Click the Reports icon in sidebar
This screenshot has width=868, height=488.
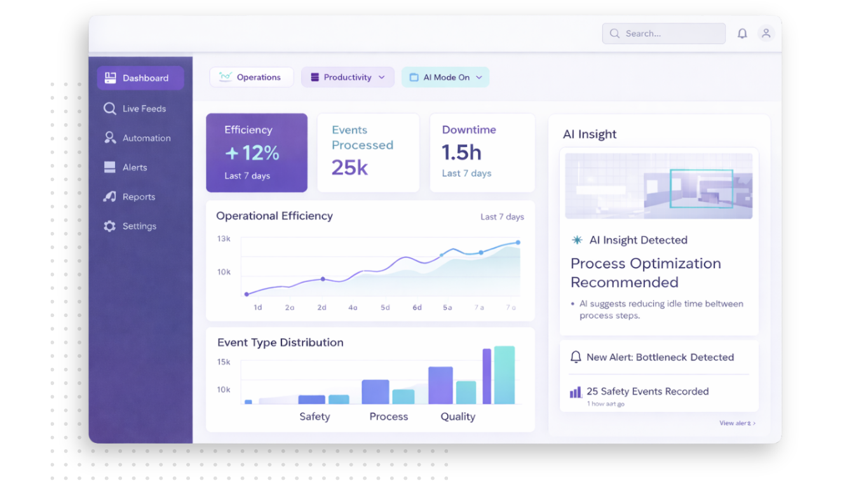(x=109, y=197)
